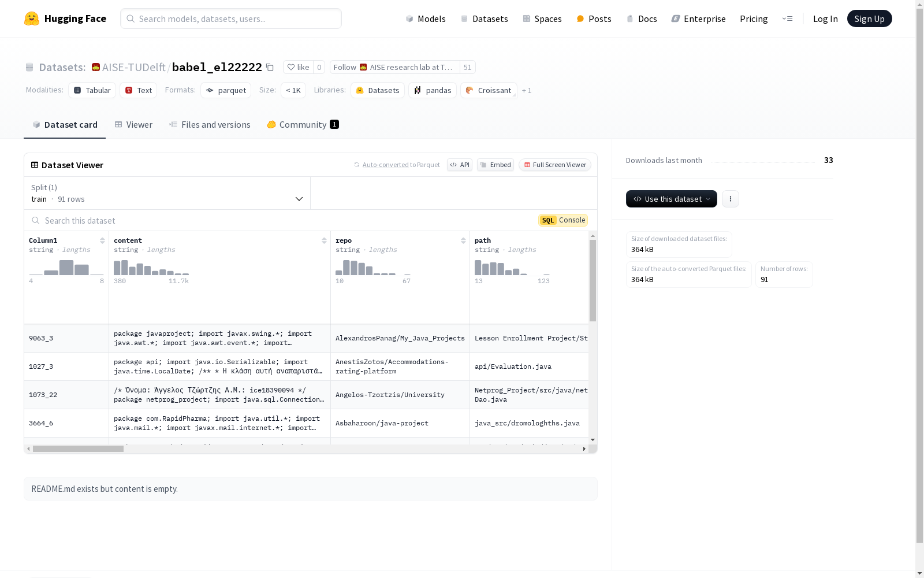Click repo cell Angelos-Tzortzis/University

pyautogui.click(x=400, y=395)
